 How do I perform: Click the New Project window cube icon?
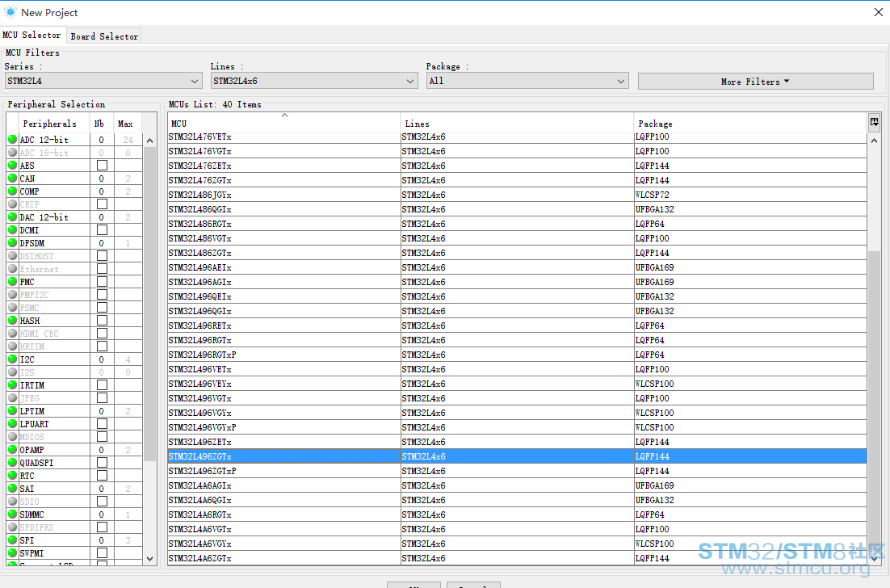coord(10,12)
